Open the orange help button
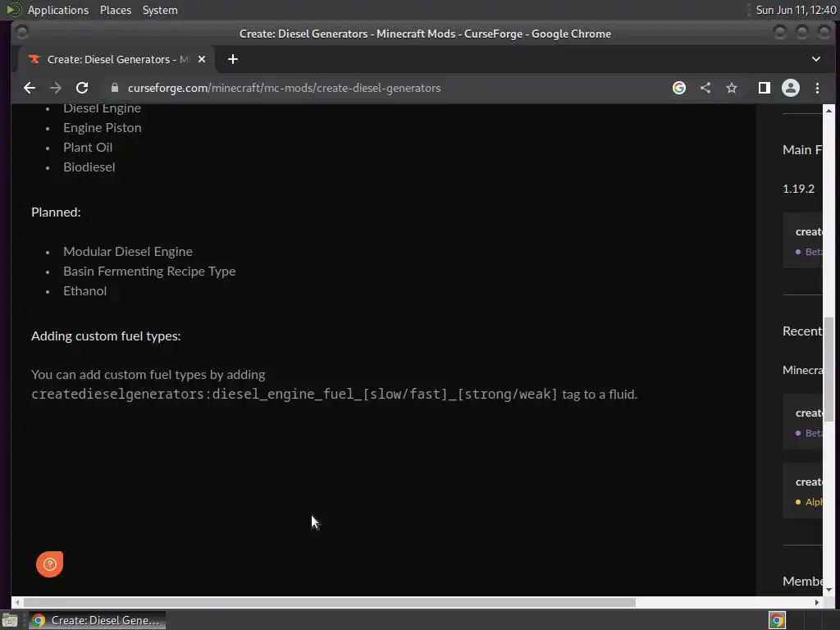The width and height of the screenshot is (840, 630). [50, 564]
